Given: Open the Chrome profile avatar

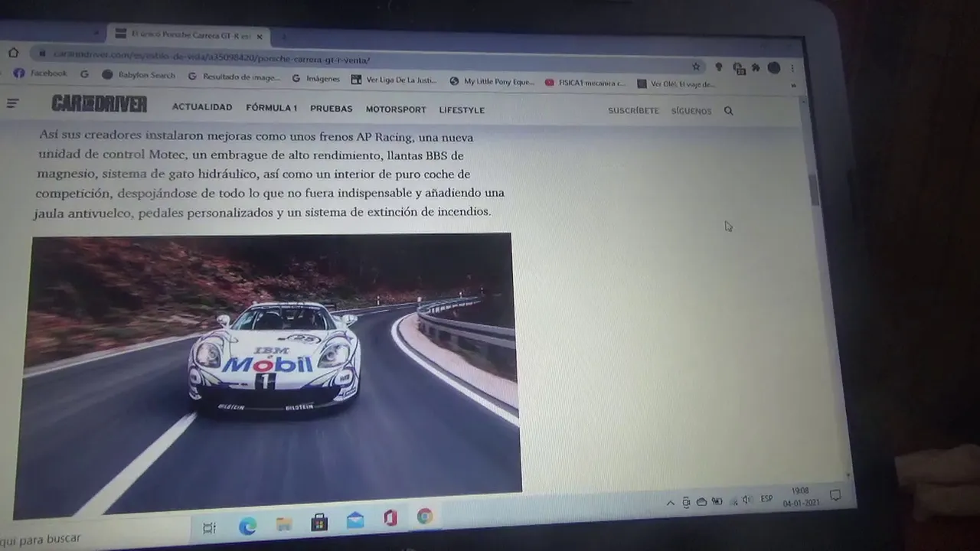Looking at the screenshot, I should pos(774,68).
